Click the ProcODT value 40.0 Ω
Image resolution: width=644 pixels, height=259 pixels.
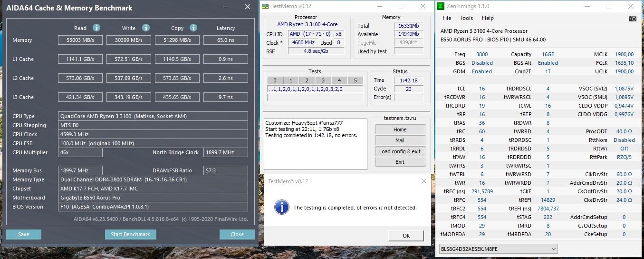pos(624,131)
